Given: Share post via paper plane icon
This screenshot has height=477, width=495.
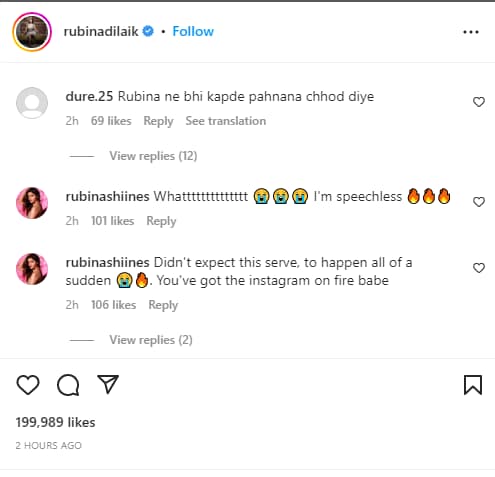Looking at the screenshot, I should (x=108, y=384).
